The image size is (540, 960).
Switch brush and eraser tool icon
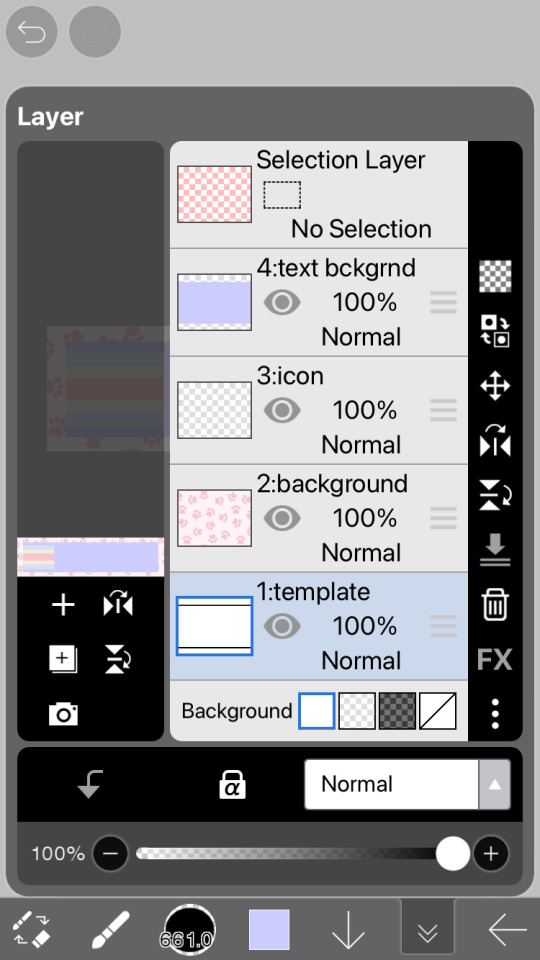[31, 929]
